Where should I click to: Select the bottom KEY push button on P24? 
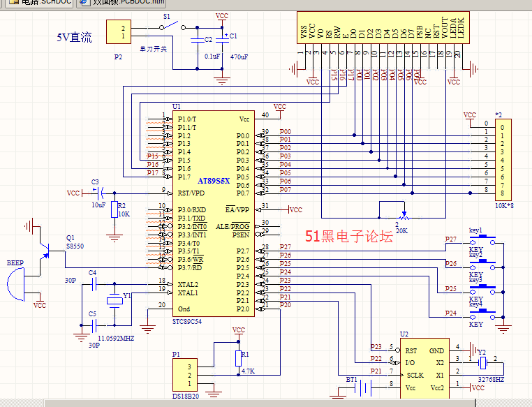pos(486,312)
